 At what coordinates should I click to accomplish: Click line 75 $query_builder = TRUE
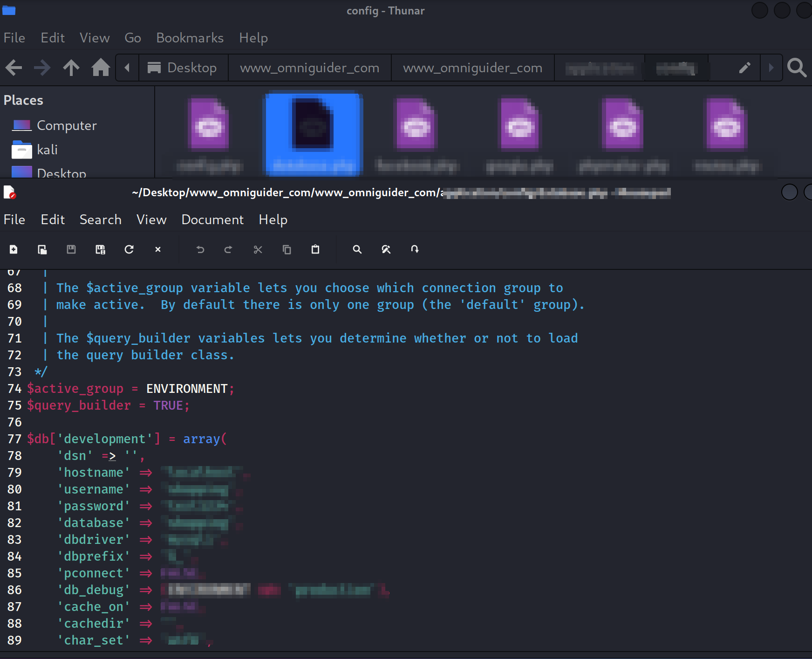tap(109, 405)
